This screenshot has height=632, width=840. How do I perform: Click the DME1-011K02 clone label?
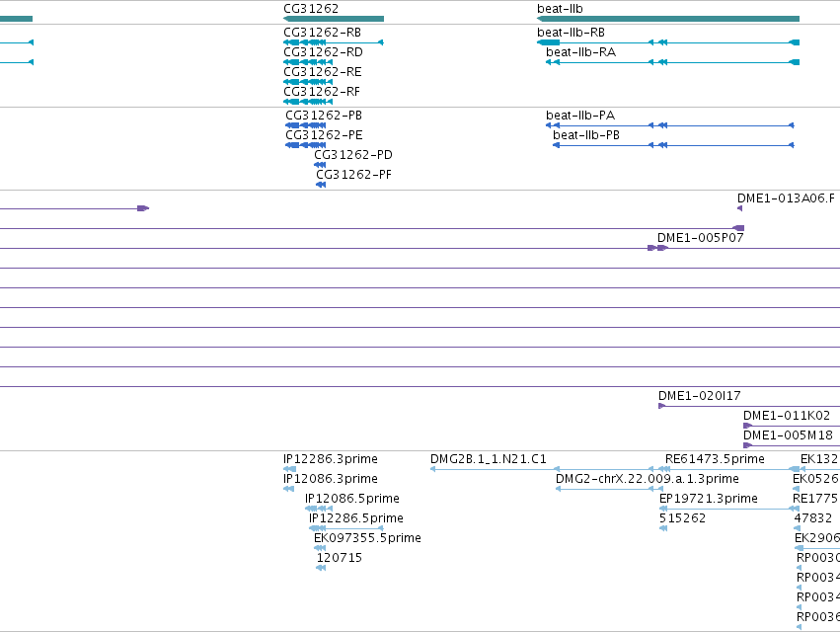click(x=787, y=416)
